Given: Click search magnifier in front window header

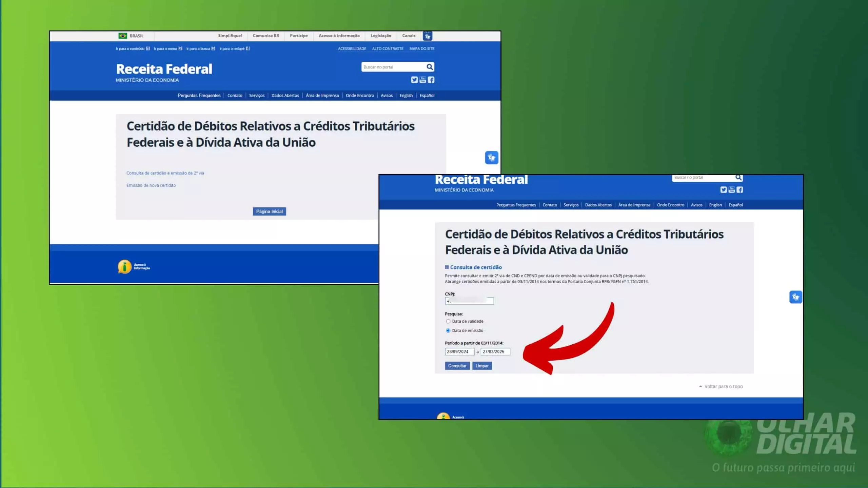Looking at the screenshot, I should coord(738,178).
